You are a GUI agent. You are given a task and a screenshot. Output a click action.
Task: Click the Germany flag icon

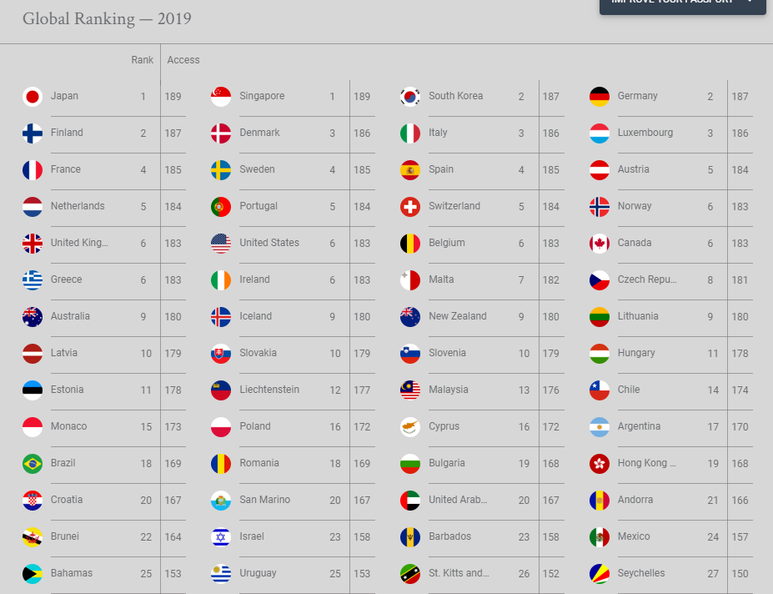pos(599,97)
